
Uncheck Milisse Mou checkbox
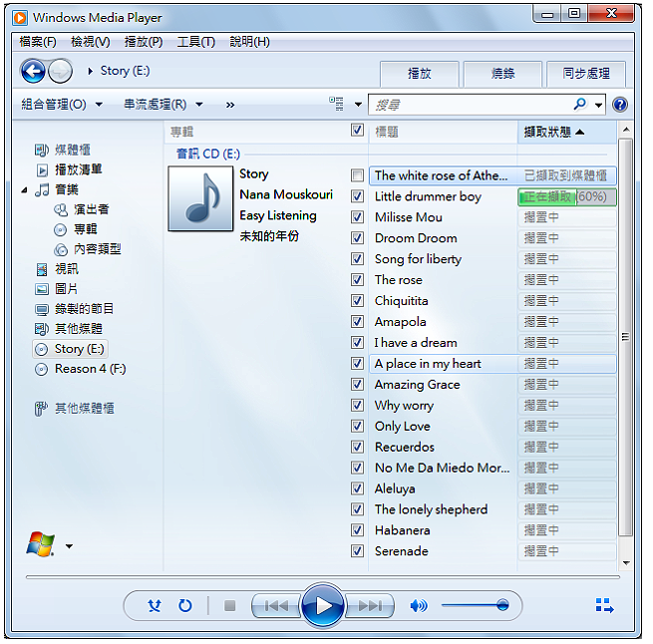click(x=357, y=217)
